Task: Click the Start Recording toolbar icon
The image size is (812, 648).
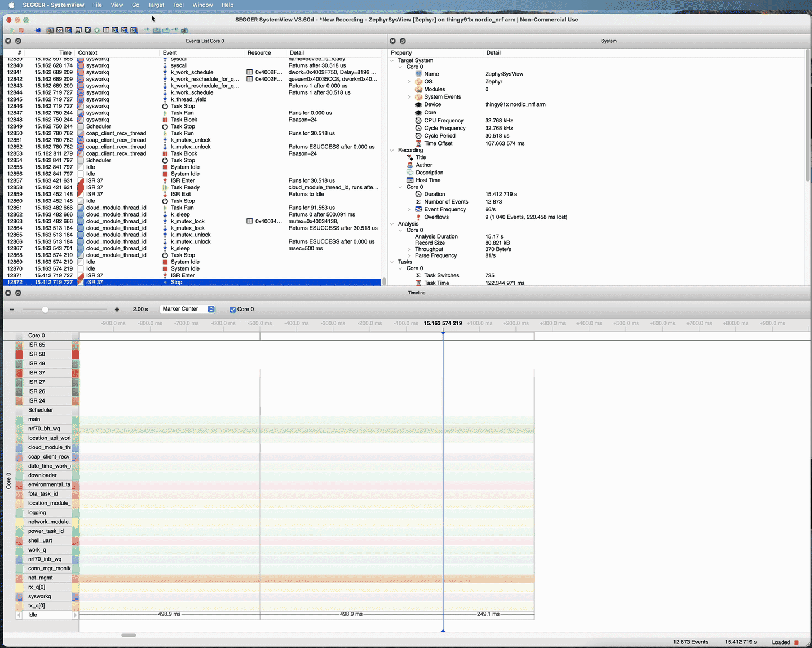Action: point(11,30)
